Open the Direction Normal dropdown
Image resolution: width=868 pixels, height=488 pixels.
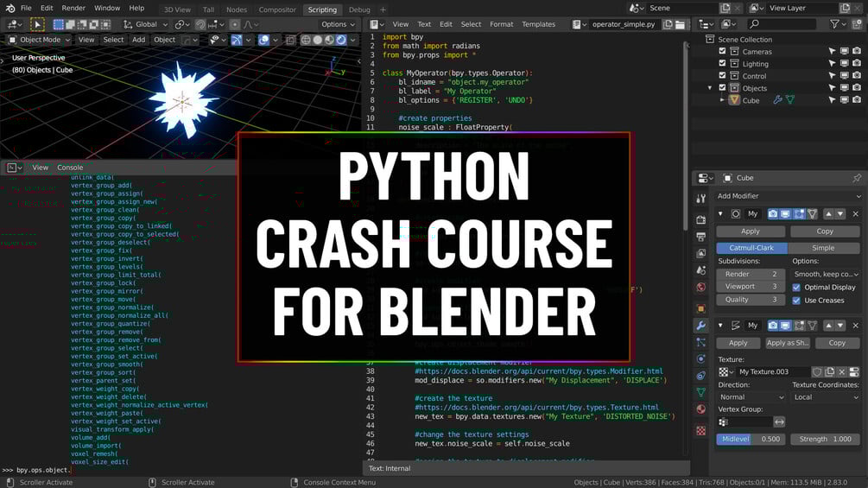click(751, 397)
